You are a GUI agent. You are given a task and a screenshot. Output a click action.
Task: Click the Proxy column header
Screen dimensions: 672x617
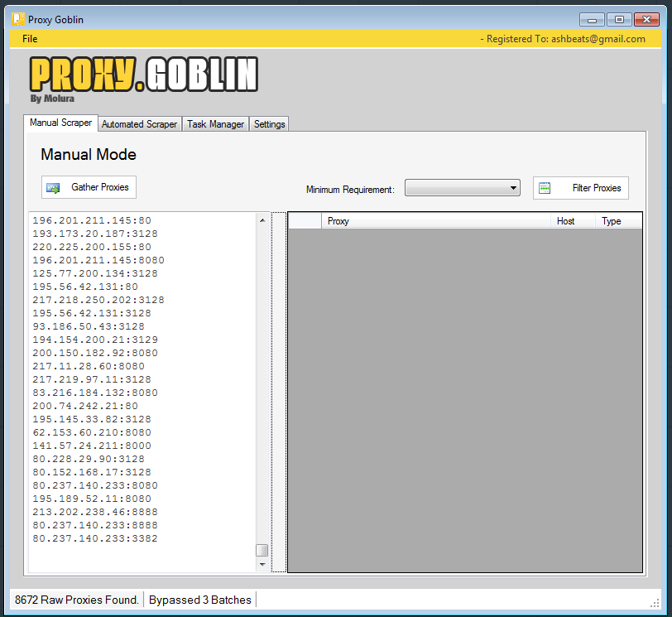[436, 221]
